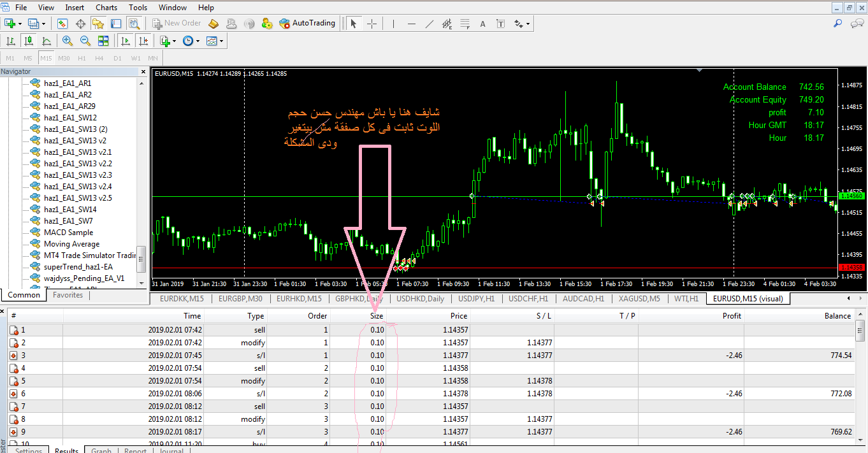Viewport: 868px width, 453px height.
Task: Select the Fibonacci retracement drawing tool
Action: (x=465, y=24)
